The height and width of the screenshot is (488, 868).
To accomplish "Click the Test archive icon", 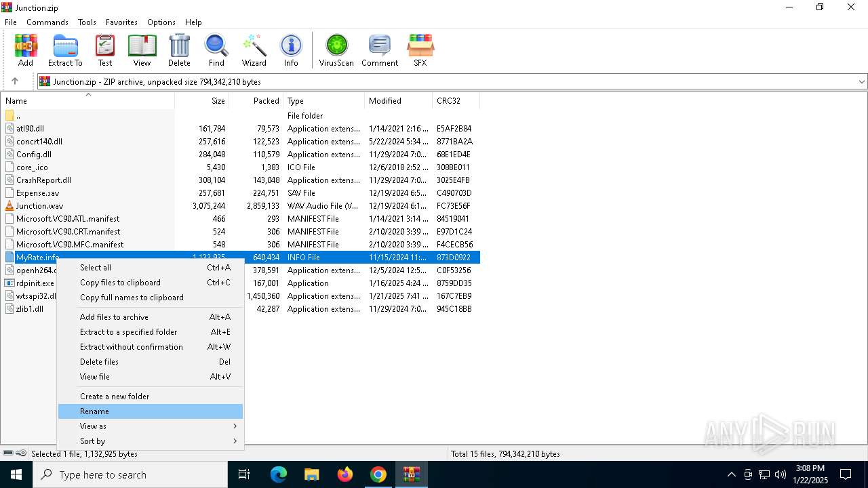I will [105, 51].
